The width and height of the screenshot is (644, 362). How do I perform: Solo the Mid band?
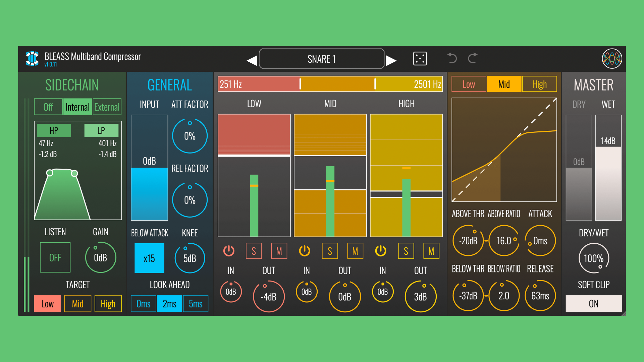click(330, 251)
